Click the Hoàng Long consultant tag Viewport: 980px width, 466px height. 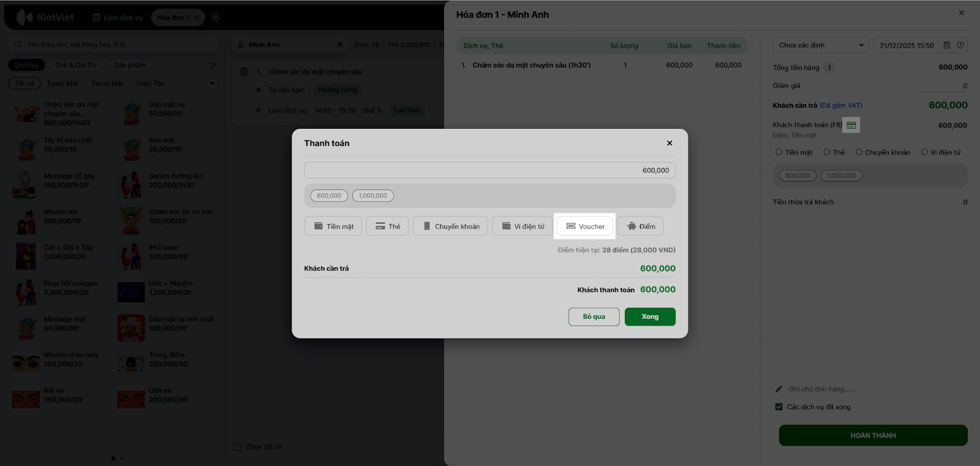[x=337, y=90]
